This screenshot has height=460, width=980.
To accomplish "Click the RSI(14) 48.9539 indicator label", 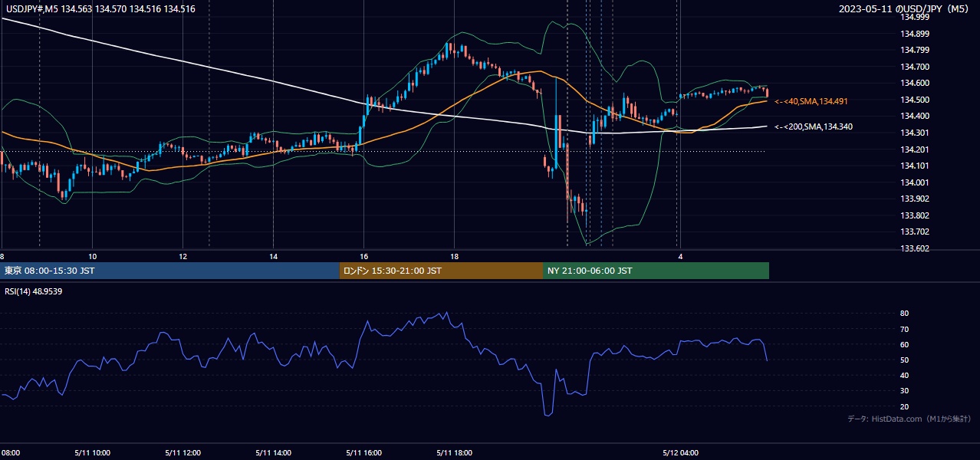I will pos(34,291).
